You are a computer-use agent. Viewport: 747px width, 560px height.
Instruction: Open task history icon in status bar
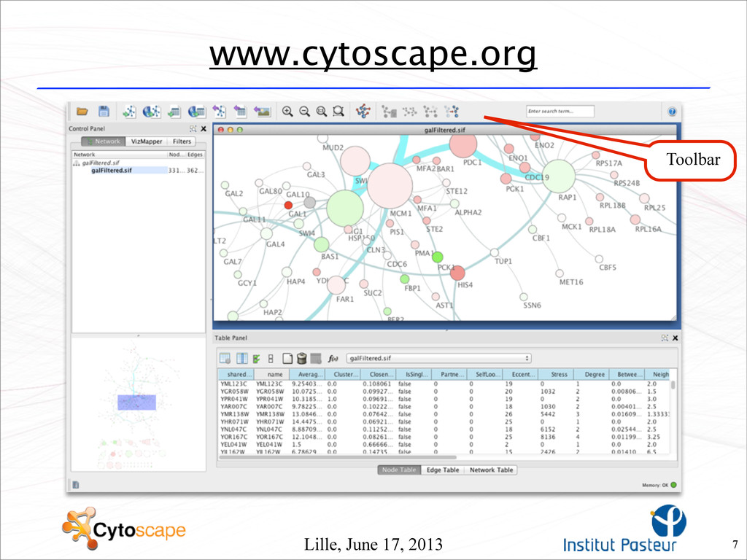click(76, 485)
